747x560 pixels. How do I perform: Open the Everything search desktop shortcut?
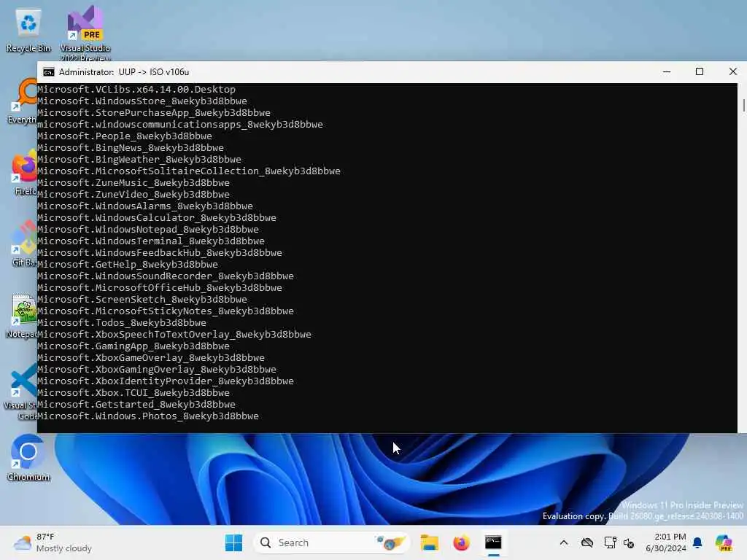22,101
